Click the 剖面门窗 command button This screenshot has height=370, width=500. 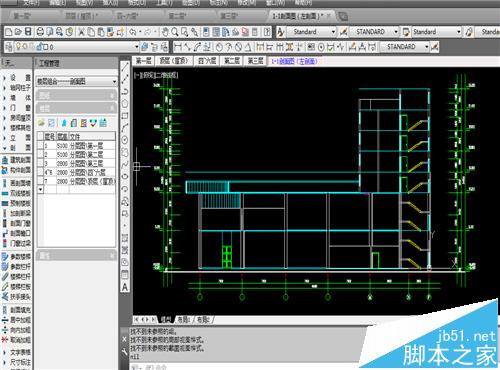click(x=16, y=223)
